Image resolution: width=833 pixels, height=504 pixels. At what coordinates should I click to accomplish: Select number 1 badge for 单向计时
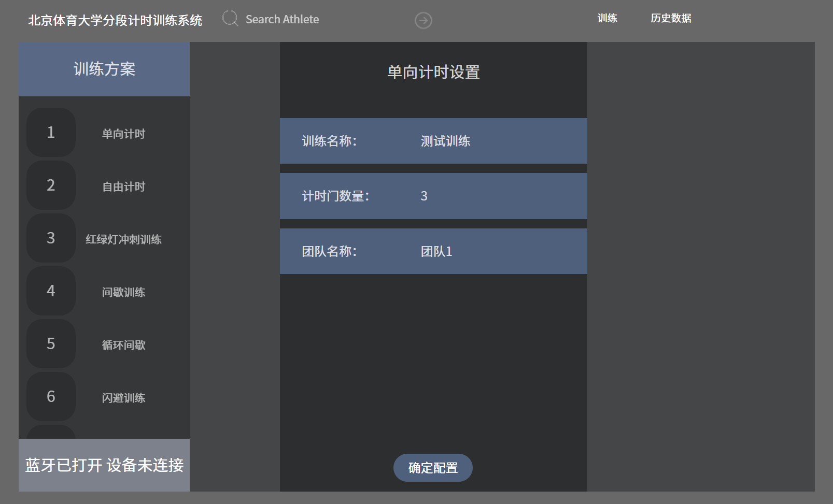[x=51, y=133]
